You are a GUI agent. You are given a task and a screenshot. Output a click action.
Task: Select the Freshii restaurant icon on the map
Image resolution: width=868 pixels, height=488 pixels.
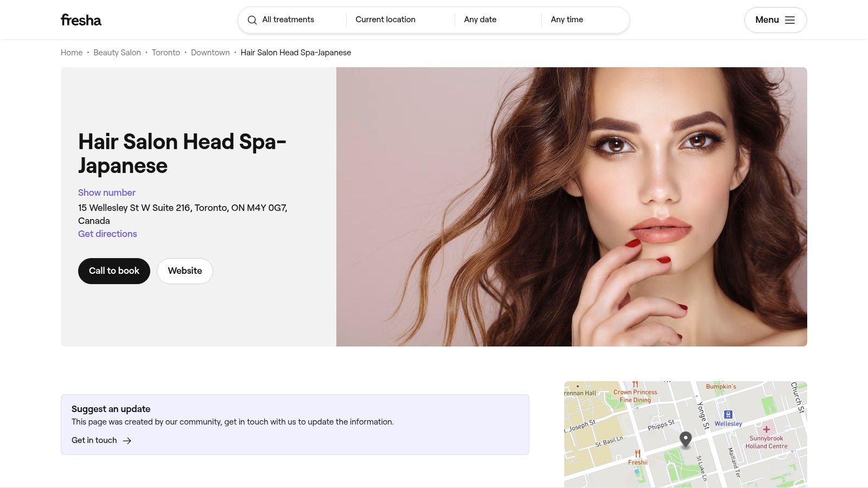(x=637, y=453)
